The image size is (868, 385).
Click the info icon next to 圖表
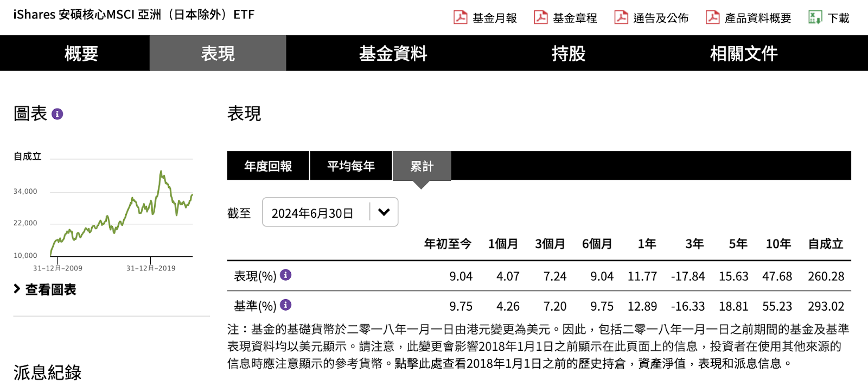click(57, 114)
